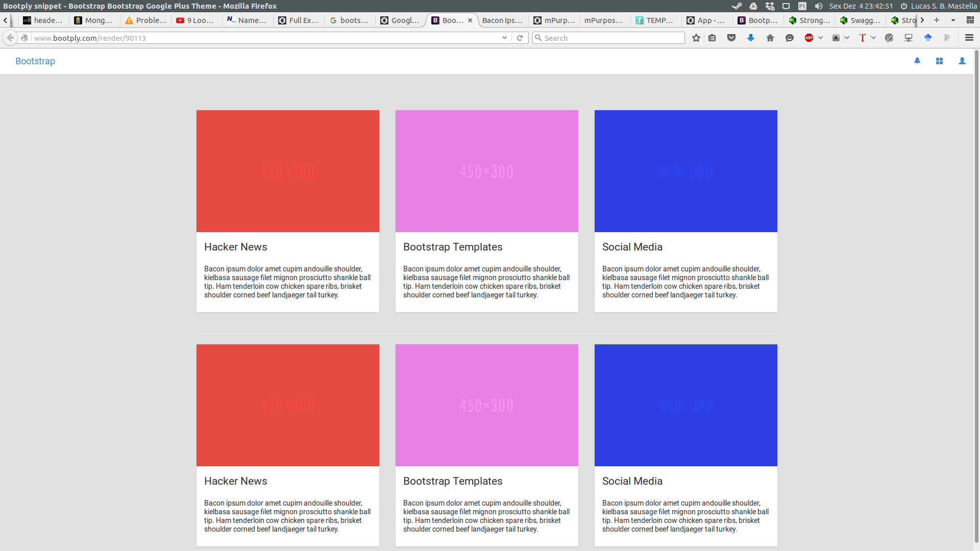
Task: Bookmark this page with the star icon
Action: point(696,38)
